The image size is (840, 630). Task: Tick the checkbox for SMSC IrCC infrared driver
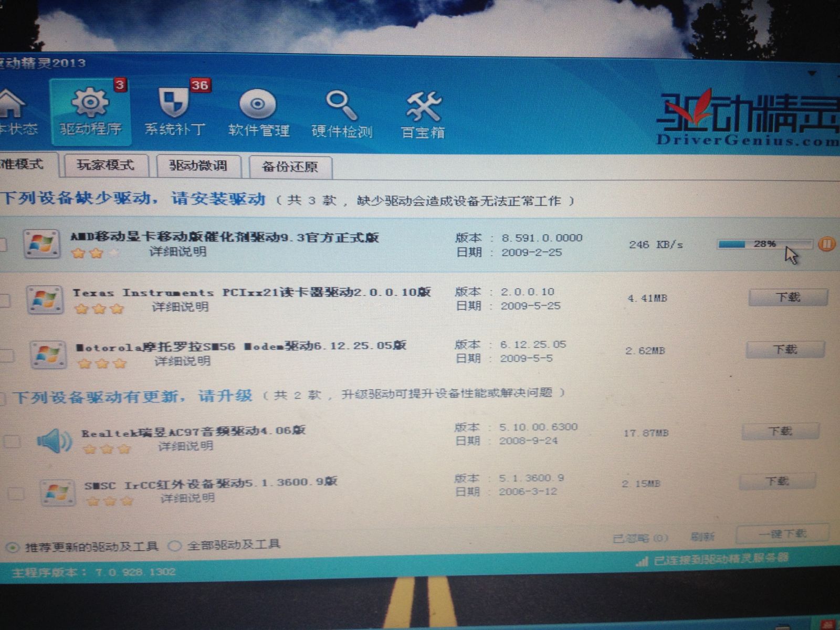pyautogui.click(x=16, y=493)
